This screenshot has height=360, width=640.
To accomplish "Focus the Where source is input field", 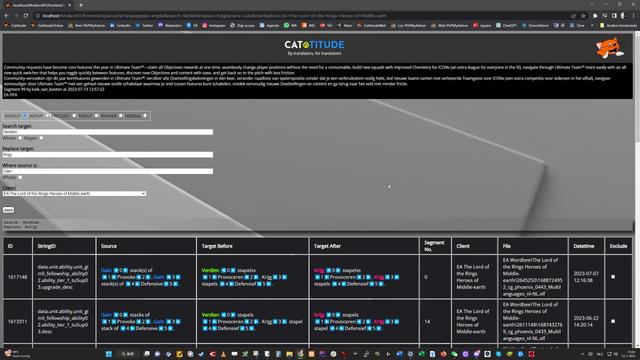I will [x=108, y=171].
